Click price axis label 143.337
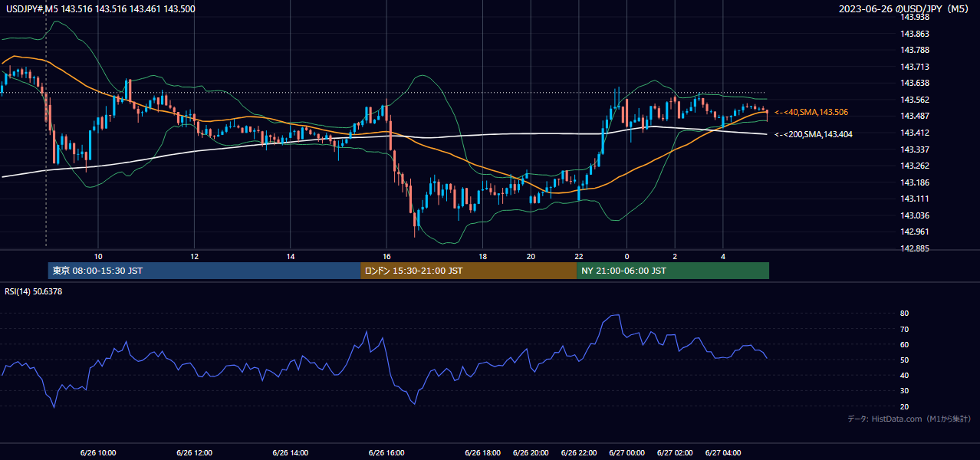 point(916,149)
